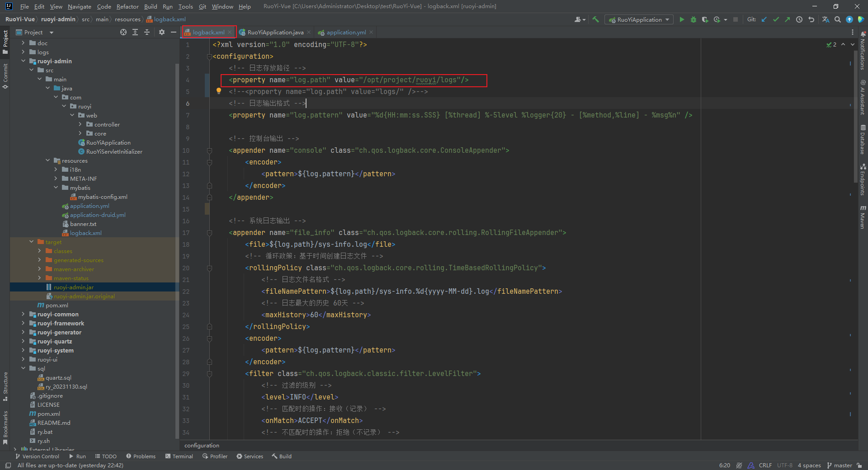Click the inspection warnings indicator showing 2
868x470 pixels.
831,44
